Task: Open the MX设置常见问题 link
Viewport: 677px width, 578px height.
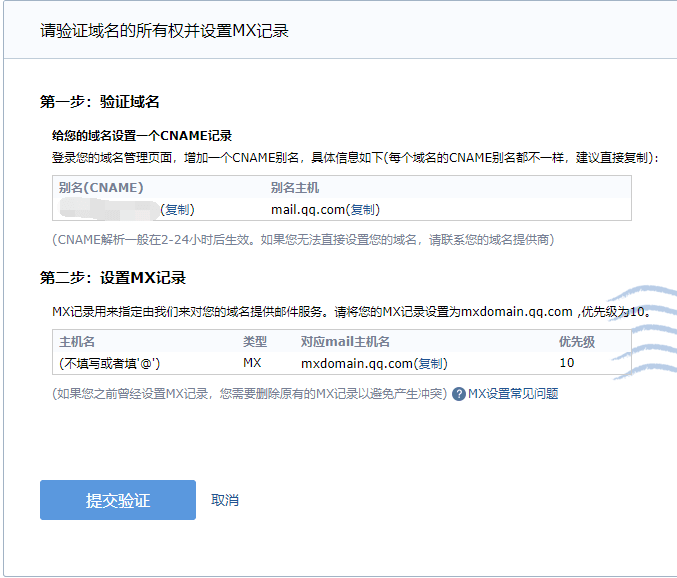Action: (513, 394)
